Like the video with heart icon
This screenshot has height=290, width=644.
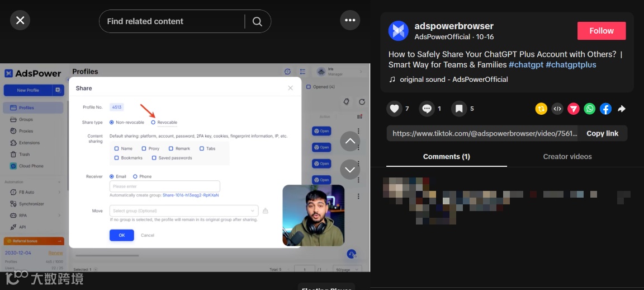[x=394, y=109]
